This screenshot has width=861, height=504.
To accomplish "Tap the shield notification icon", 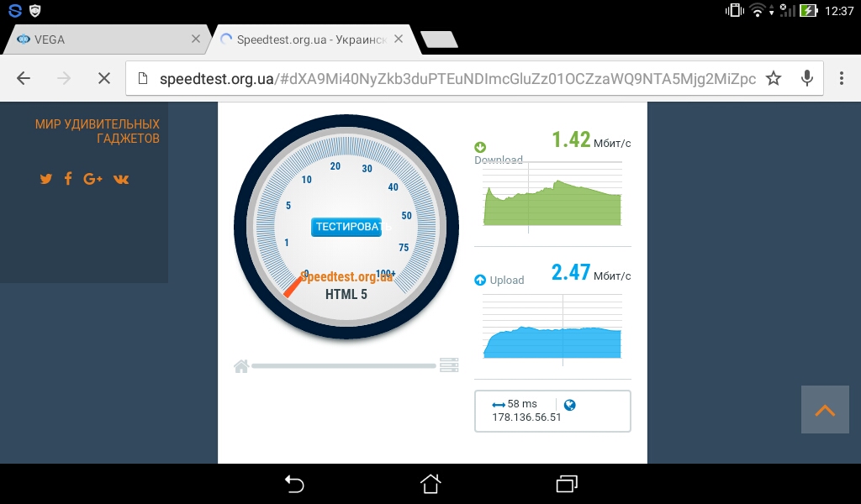I will (34, 10).
